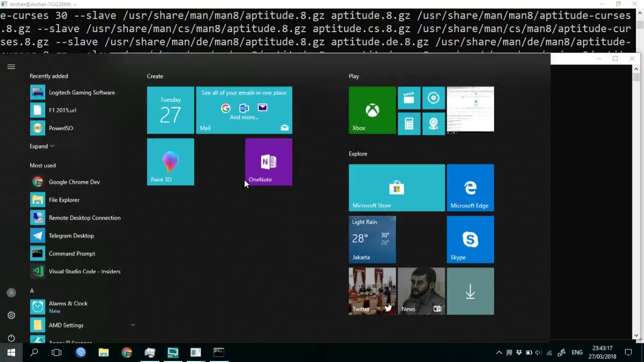
Task: Launch the Microsoft Edge tile
Action: pos(470,188)
